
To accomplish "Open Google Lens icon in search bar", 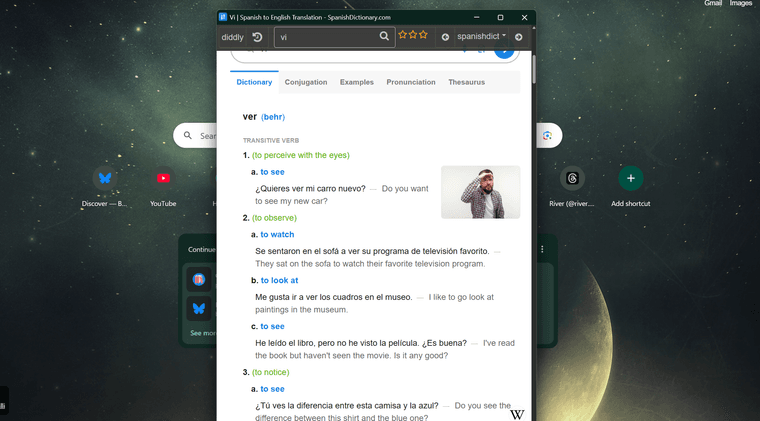I will 547,136.
